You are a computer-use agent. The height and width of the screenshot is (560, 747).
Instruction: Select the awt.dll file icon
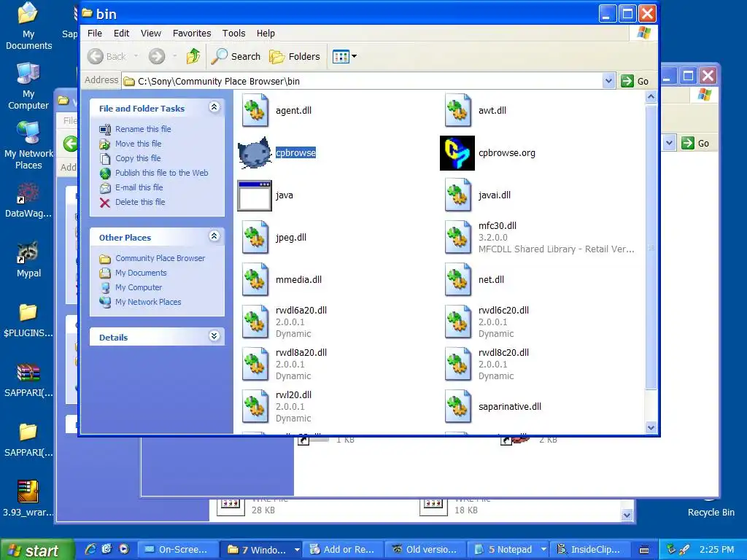coord(457,111)
